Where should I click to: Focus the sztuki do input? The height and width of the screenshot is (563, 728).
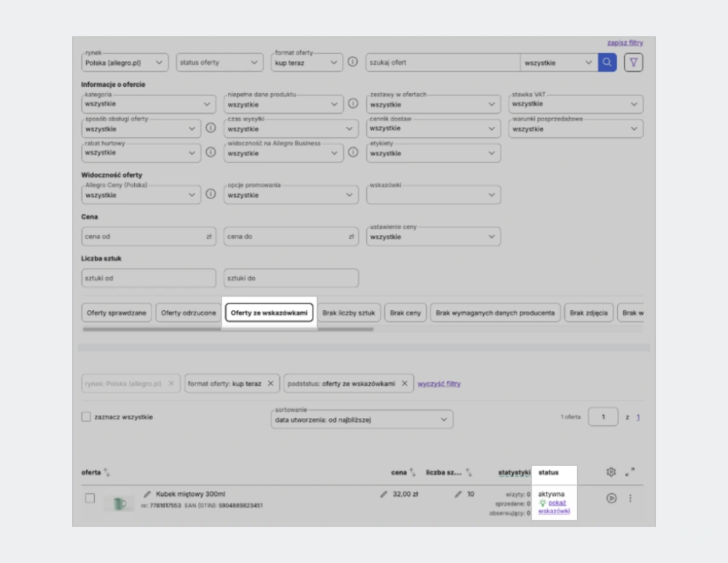[291, 278]
